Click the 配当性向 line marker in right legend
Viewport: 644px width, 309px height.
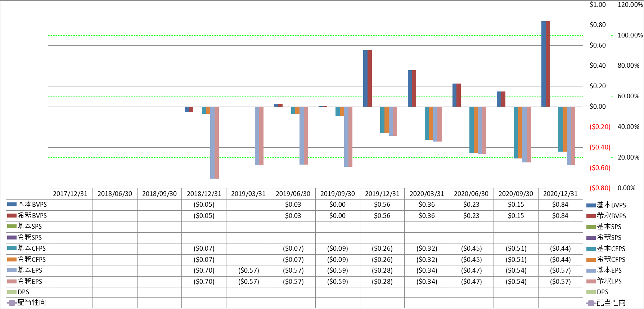click(591, 303)
